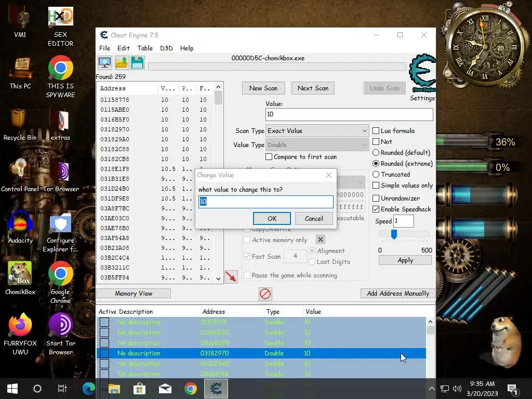Click the Speed value input box
Screen dimensions: 532x399
[x=403, y=221]
